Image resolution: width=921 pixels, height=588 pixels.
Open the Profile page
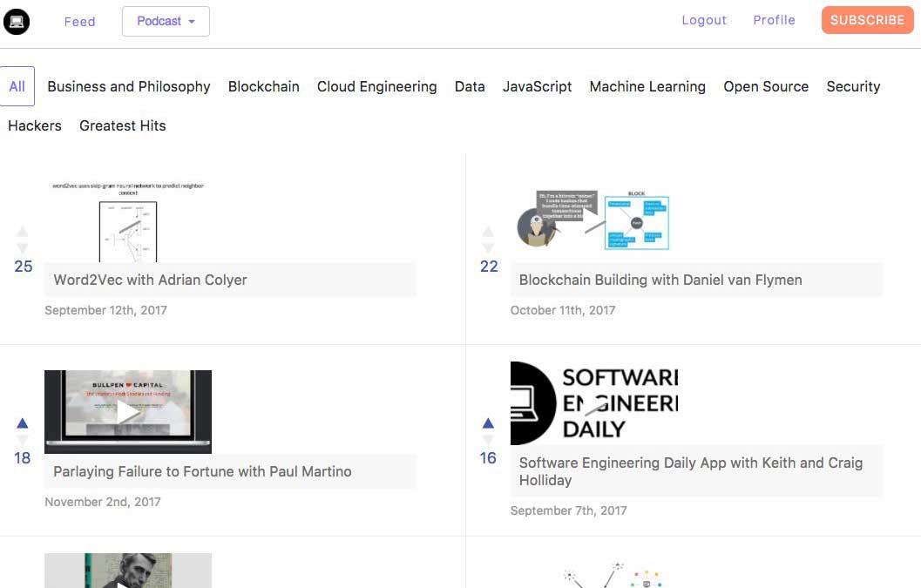click(x=774, y=20)
